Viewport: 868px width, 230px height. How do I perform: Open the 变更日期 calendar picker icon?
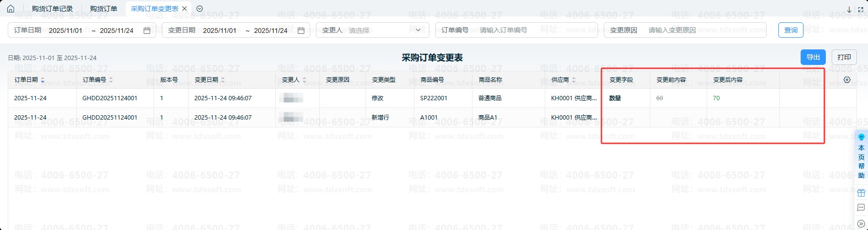click(301, 31)
